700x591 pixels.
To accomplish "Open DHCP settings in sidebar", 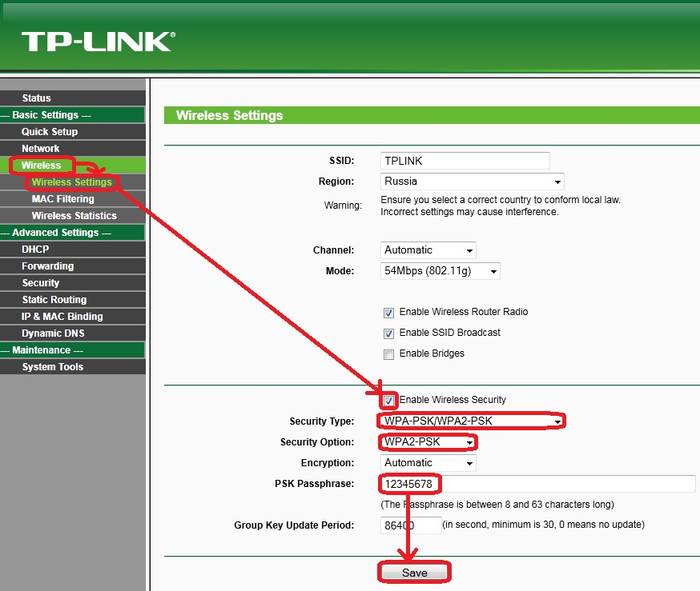I will click(35, 249).
